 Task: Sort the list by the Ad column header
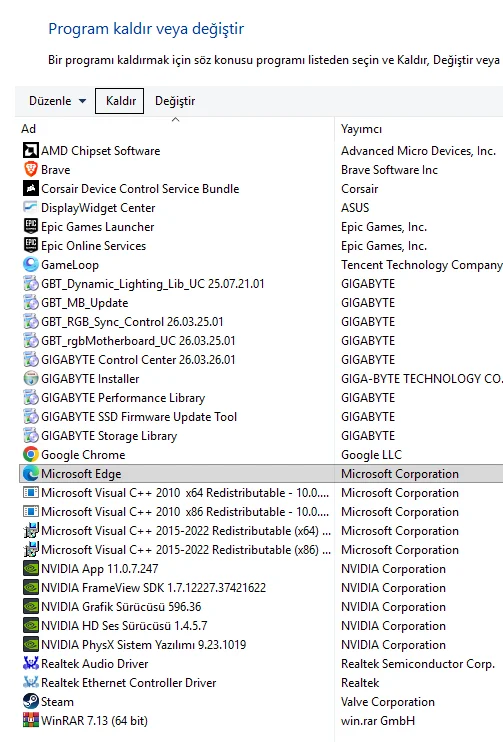[175, 129]
